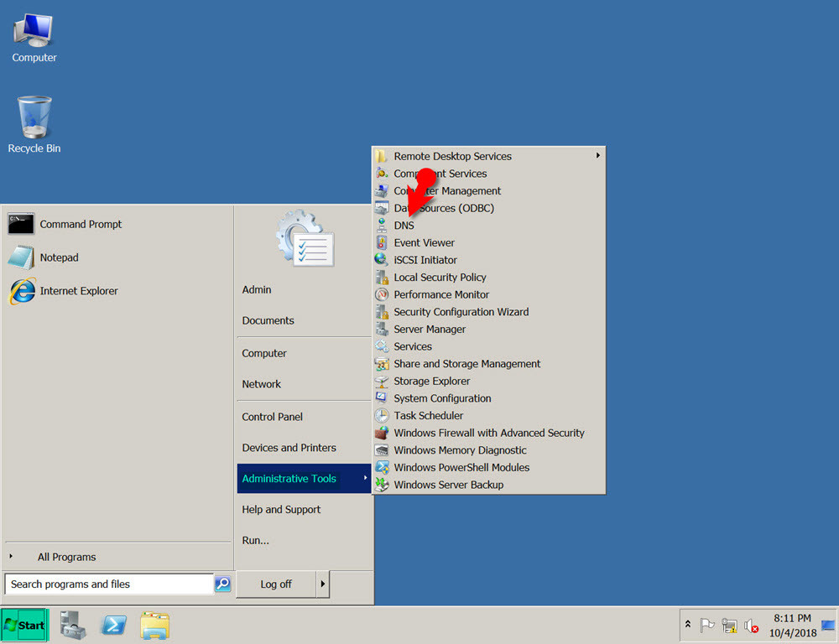This screenshot has width=839, height=644.
Task: Click the user account picture
Action: click(x=305, y=238)
